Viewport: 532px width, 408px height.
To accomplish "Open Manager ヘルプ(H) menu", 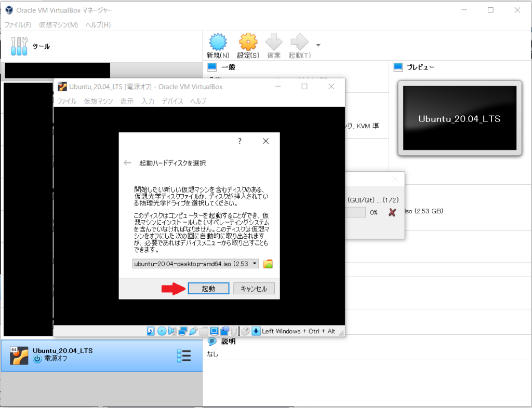I will tap(98, 25).
